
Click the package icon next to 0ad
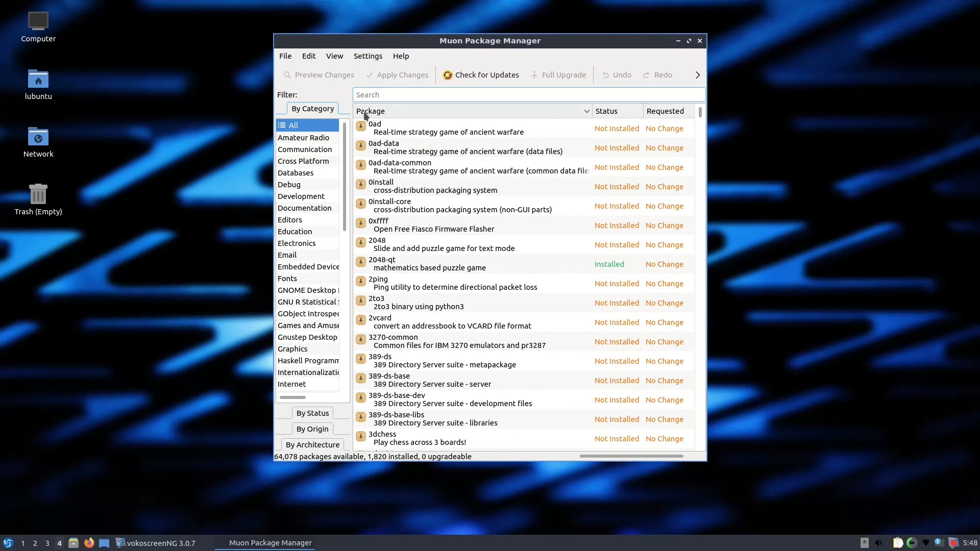(361, 126)
